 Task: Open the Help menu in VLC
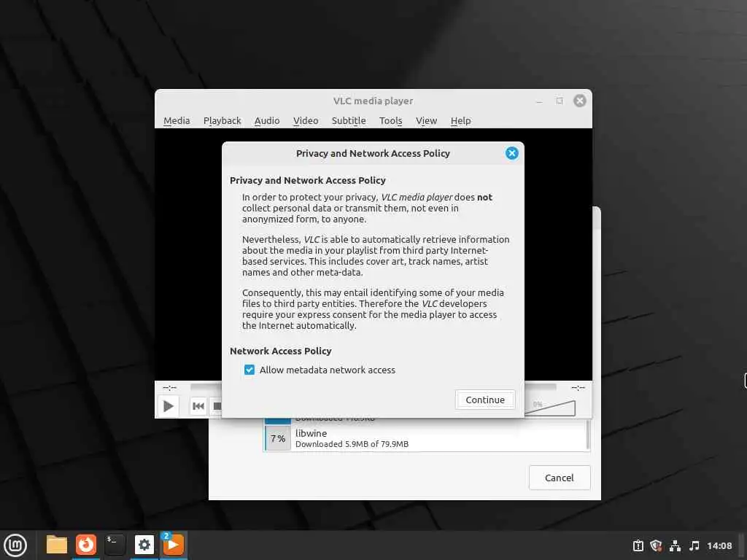[x=461, y=120]
